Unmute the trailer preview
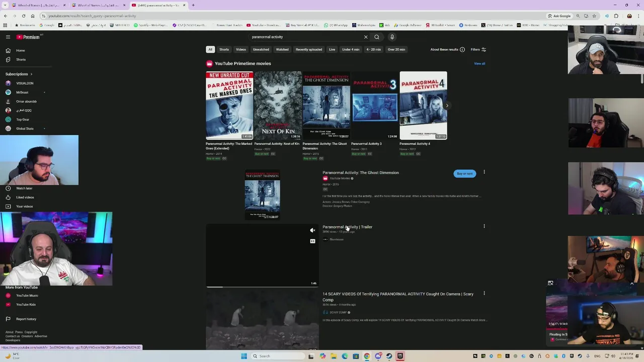The height and width of the screenshot is (362, 644). click(x=312, y=230)
